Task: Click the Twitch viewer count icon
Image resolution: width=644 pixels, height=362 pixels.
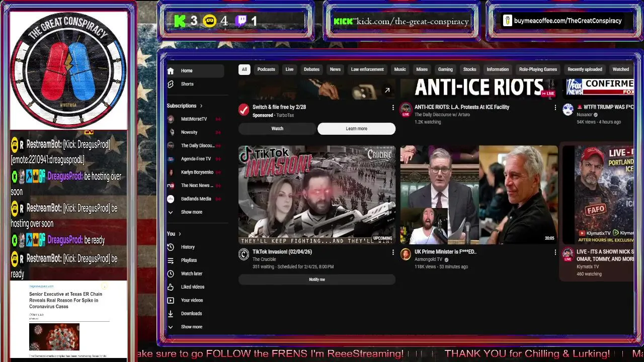Action: [241, 21]
